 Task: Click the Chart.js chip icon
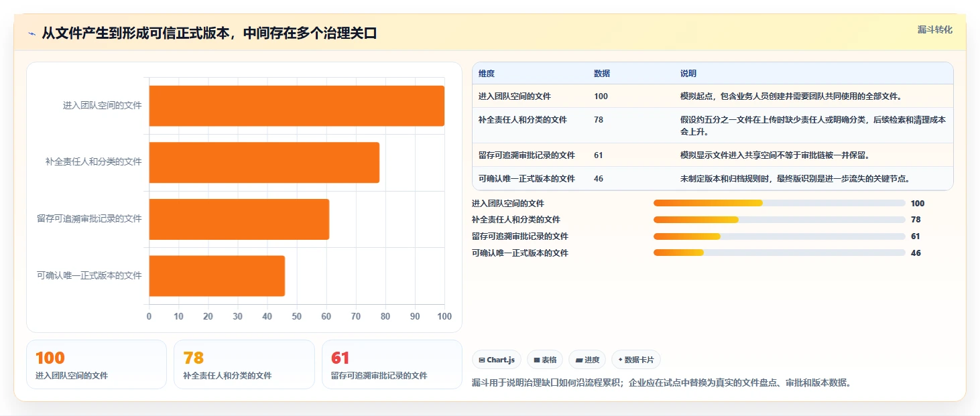coord(482,360)
